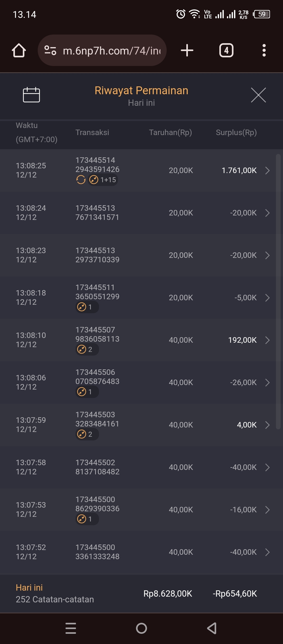Tap the multiplier badge on 13:08:10 row
283x644 pixels.
[x=87, y=349]
